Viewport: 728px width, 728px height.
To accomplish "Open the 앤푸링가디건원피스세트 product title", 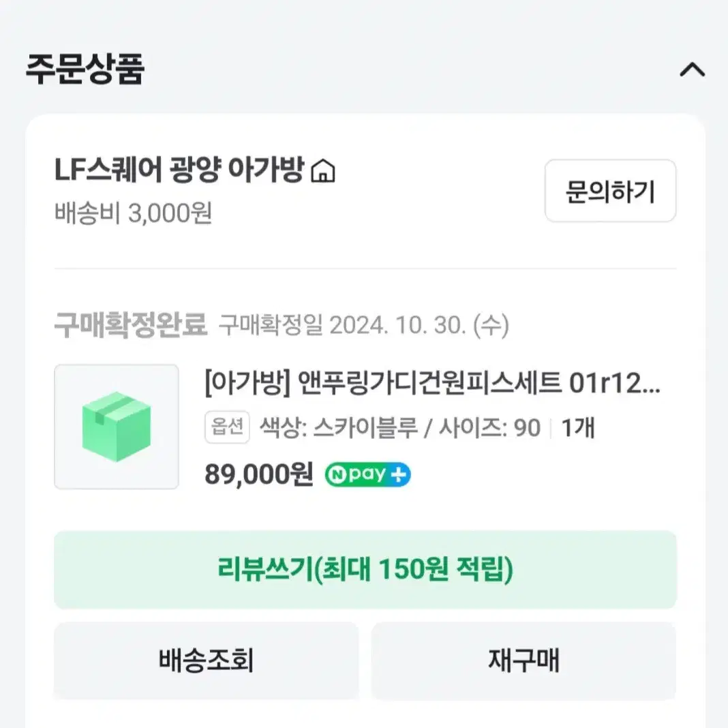I will [432, 384].
